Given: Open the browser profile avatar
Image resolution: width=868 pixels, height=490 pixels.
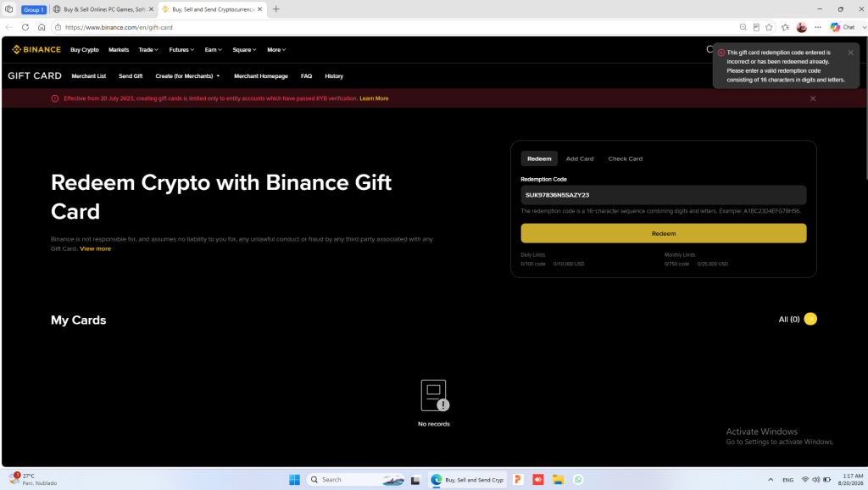Looking at the screenshot, I should (802, 27).
